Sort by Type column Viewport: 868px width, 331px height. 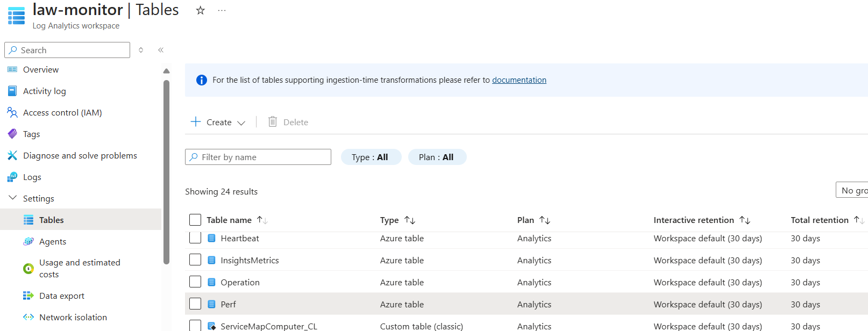coord(410,220)
